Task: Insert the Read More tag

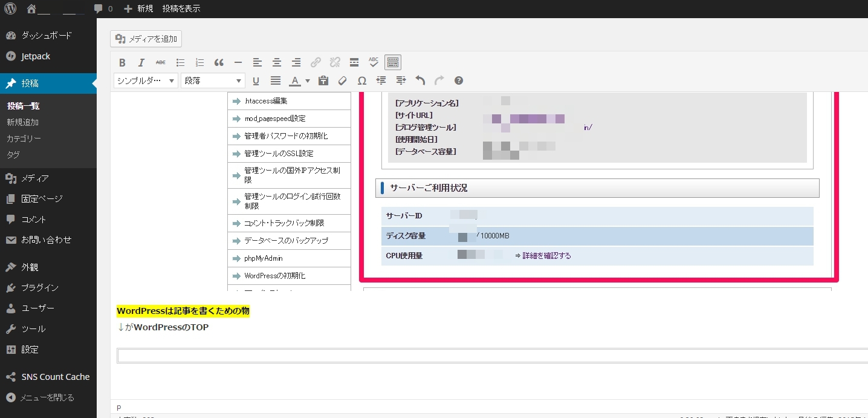Action: (354, 62)
